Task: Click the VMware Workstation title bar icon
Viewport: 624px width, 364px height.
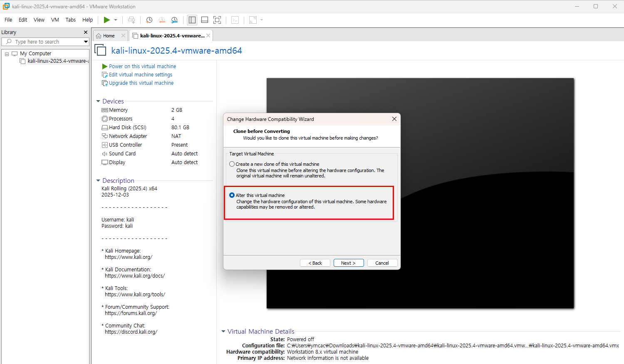Action: [x=6, y=6]
